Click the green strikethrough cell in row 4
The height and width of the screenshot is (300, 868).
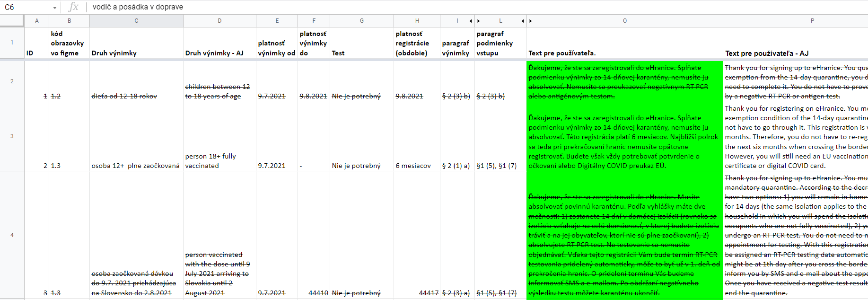pyautogui.click(x=625, y=235)
